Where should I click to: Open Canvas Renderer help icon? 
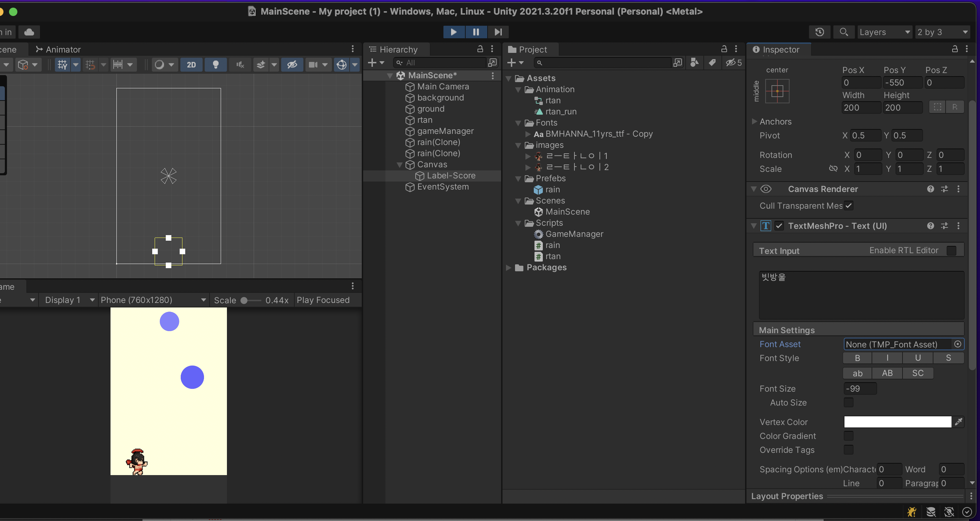coord(931,189)
